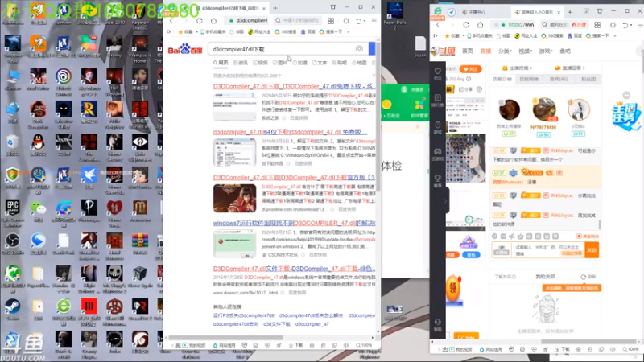The height and width of the screenshot is (362, 644).
Task: Go to home page in Douyu browser window
Action: 480,25
